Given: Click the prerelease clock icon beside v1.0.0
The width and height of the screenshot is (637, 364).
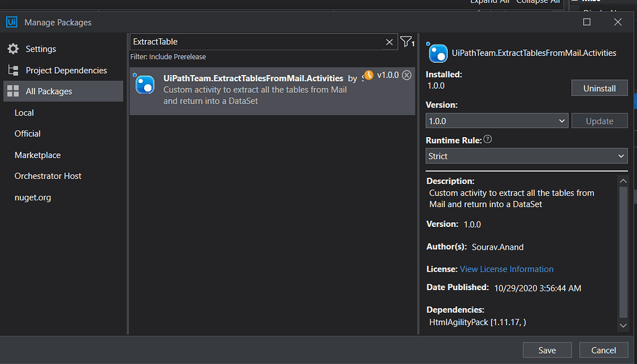Looking at the screenshot, I should [x=367, y=76].
